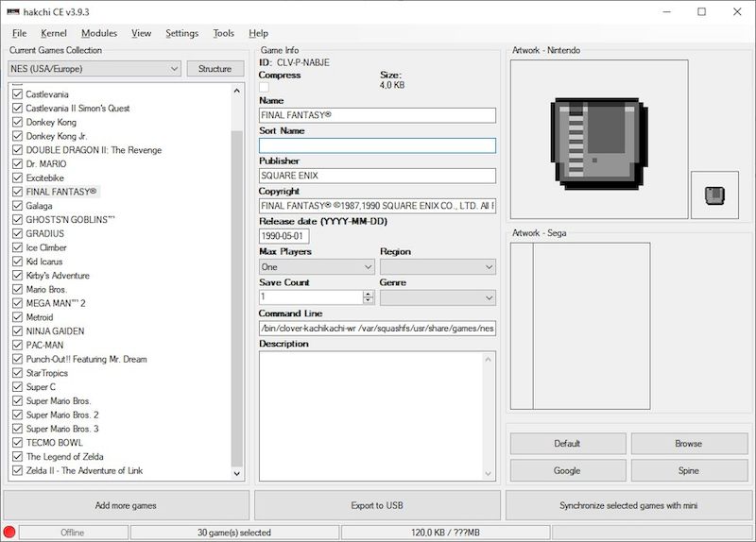Image resolution: width=756 pixels, height=542 pixels.
Task: Open the Kernel menu
Action: pyautogui.click(x=54, y=33)
